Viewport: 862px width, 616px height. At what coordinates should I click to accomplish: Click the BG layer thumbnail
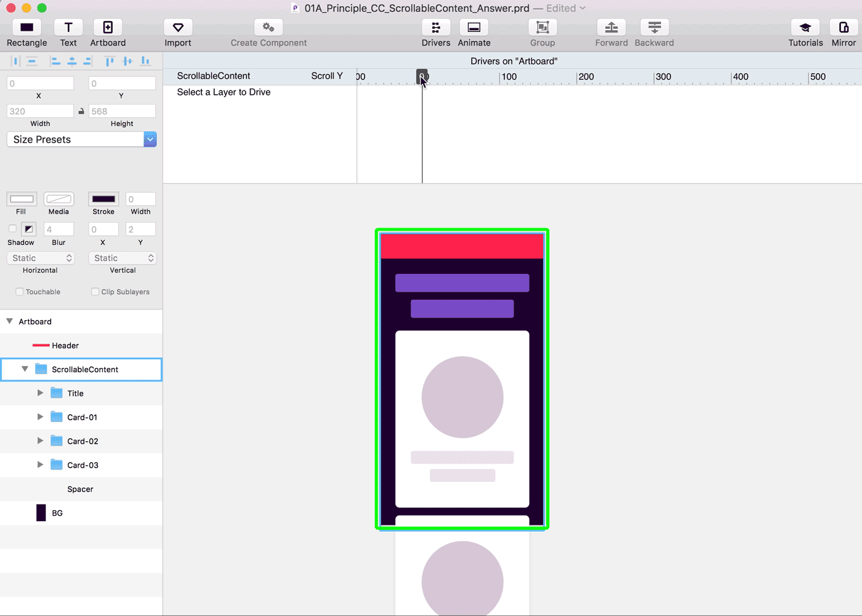[x=41, y=513]
